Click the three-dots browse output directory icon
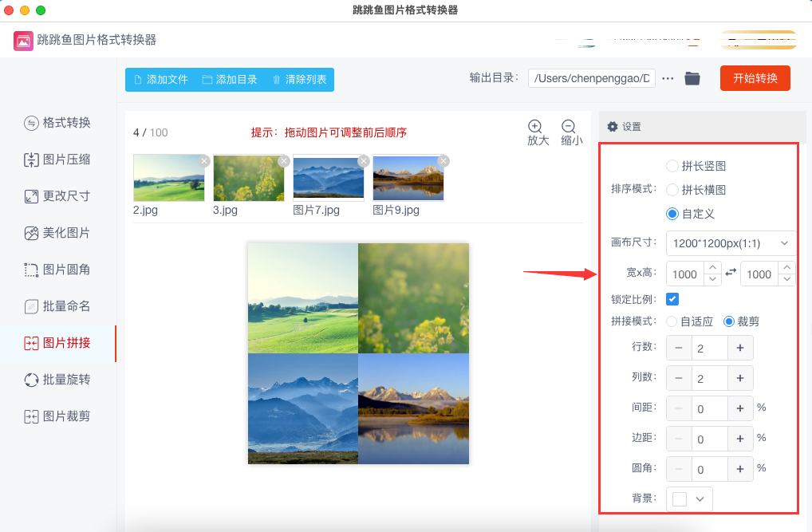 point(668,79)
